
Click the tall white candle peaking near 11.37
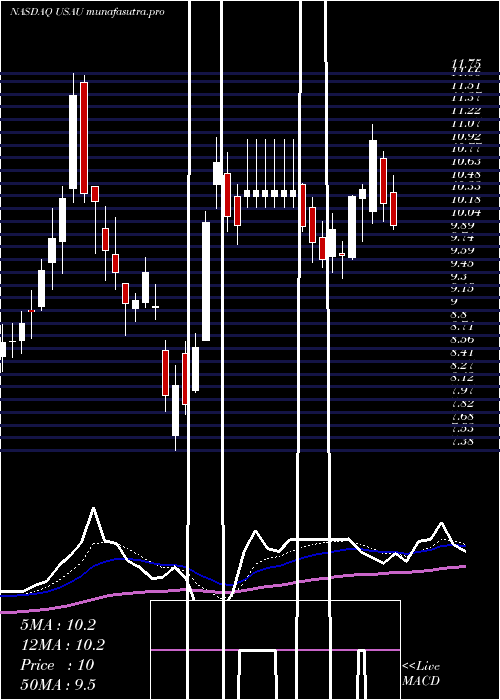(x=73, y=142)
